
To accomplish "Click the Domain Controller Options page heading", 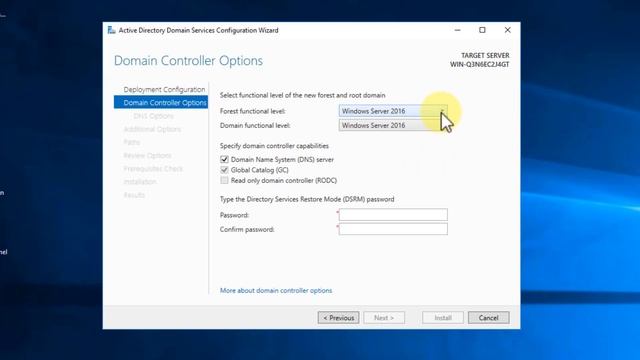I will coord(188,61).
